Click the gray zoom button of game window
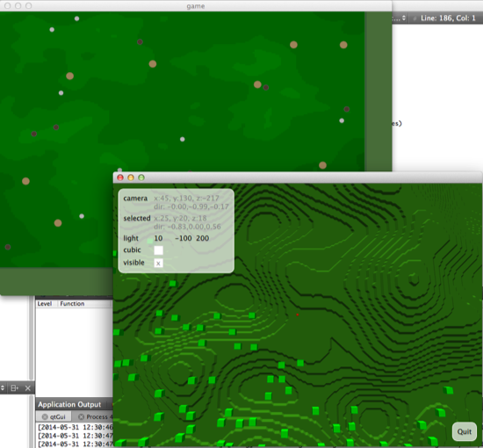 coord(29,5)
